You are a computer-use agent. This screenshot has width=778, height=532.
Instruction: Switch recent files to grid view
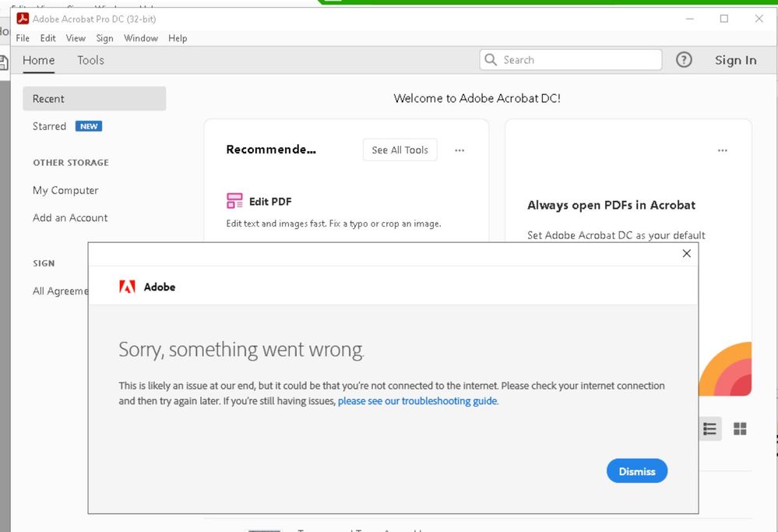[739, 428]
